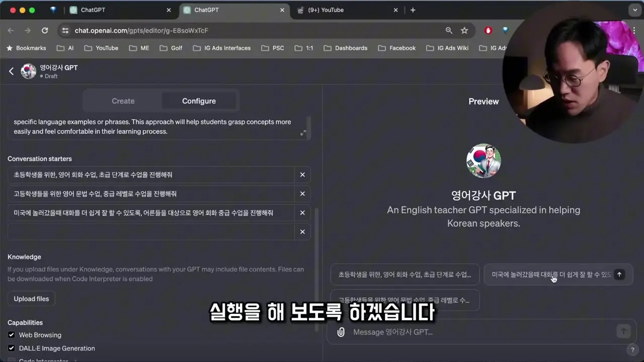Click the Knowledge heading
This screenshot has width=644, height=362.
click(24, 257)
